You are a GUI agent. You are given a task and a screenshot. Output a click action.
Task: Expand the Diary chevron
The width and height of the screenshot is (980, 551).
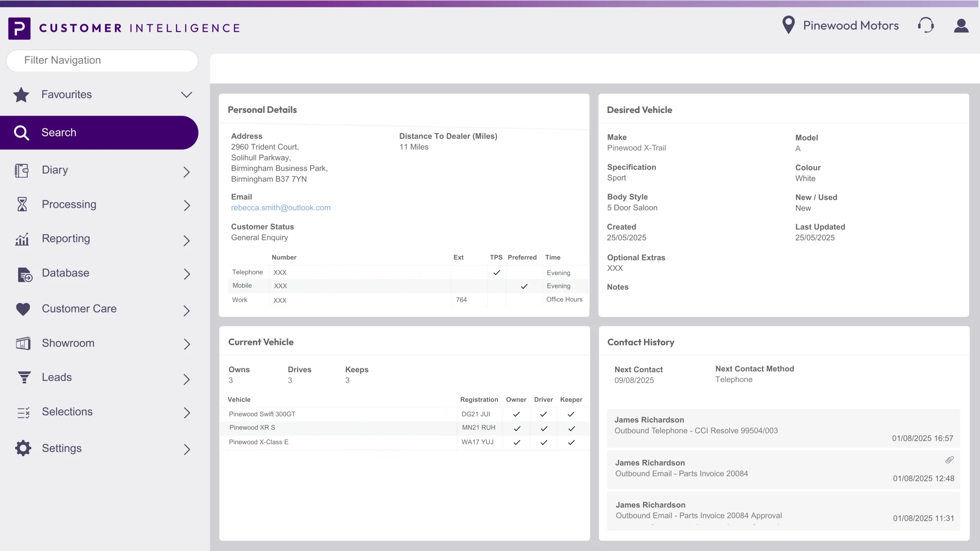point(186,172)
